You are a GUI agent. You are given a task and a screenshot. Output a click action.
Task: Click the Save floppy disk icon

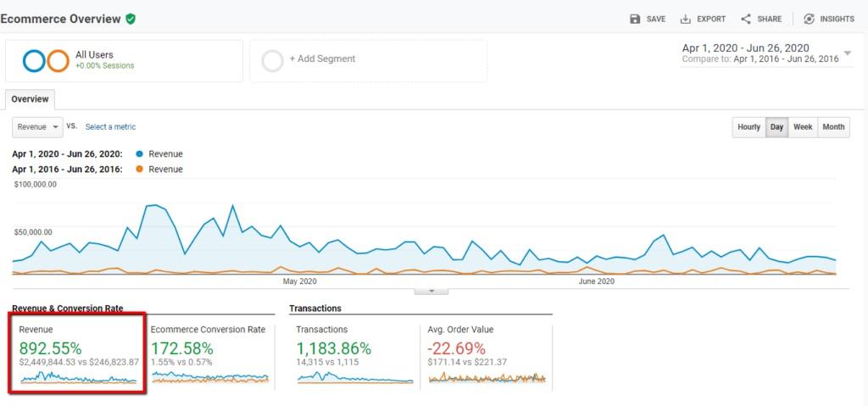[635, 19]
